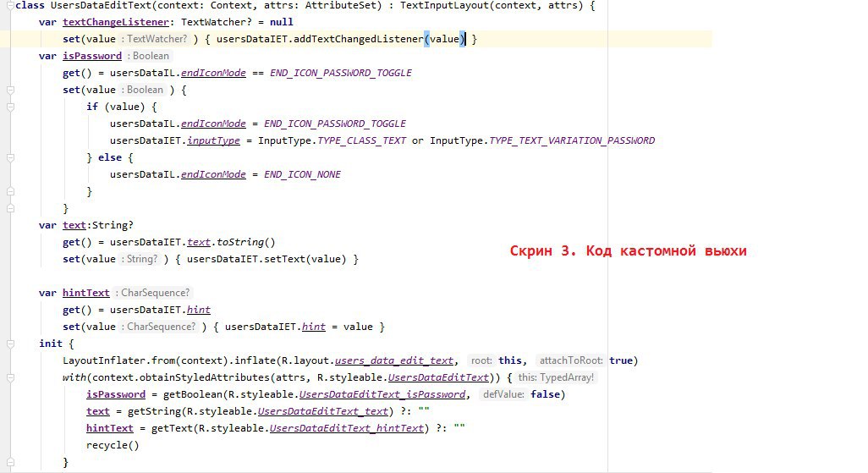Click END_ICON_PASSWORD_TOGGLE in the get() line

(340, 73)
